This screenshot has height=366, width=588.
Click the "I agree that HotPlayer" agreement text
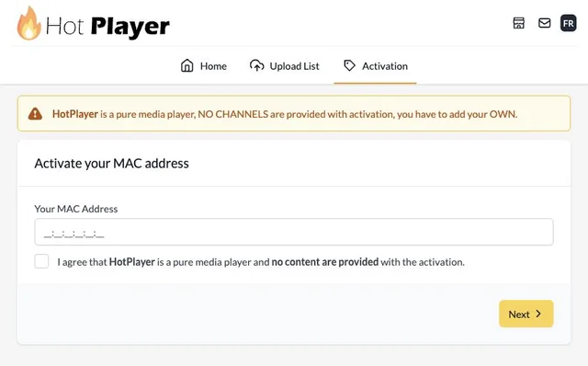click(261, 262)
